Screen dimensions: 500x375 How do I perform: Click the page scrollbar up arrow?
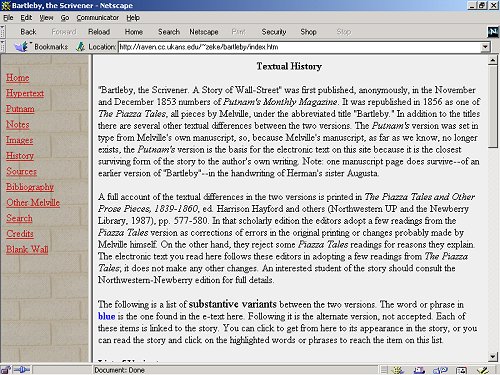click(x=493, y=60)
